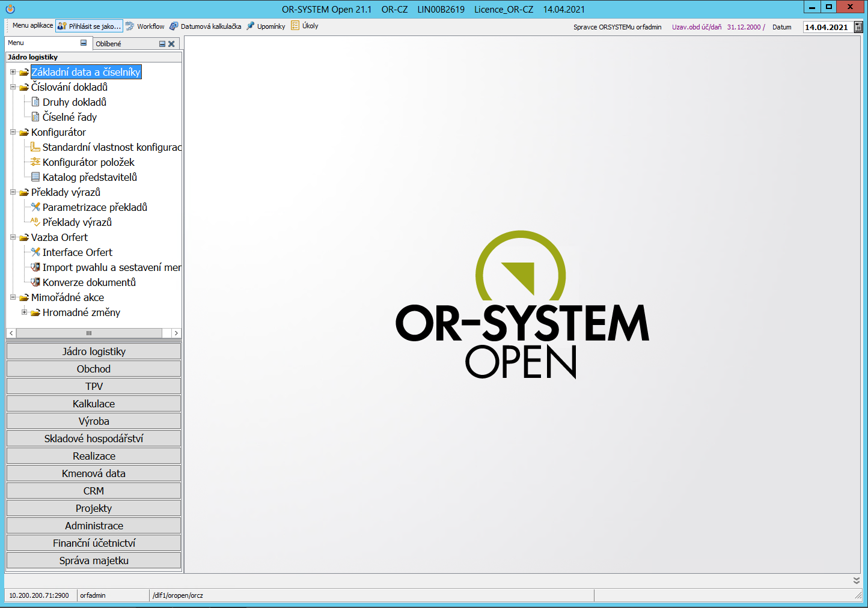
Task: Collapse the Číslování dokladů tree node
Action: [13, 87]
